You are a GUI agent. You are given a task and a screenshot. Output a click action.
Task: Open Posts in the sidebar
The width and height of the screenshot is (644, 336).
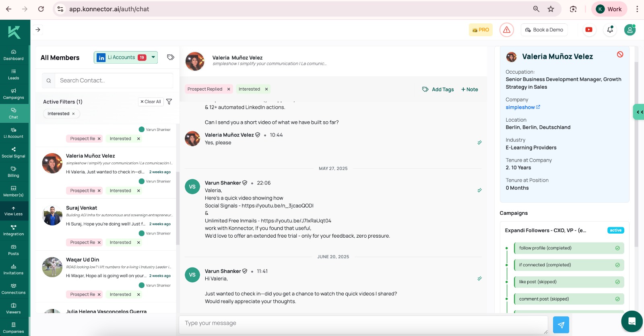(x=14, y=250)
